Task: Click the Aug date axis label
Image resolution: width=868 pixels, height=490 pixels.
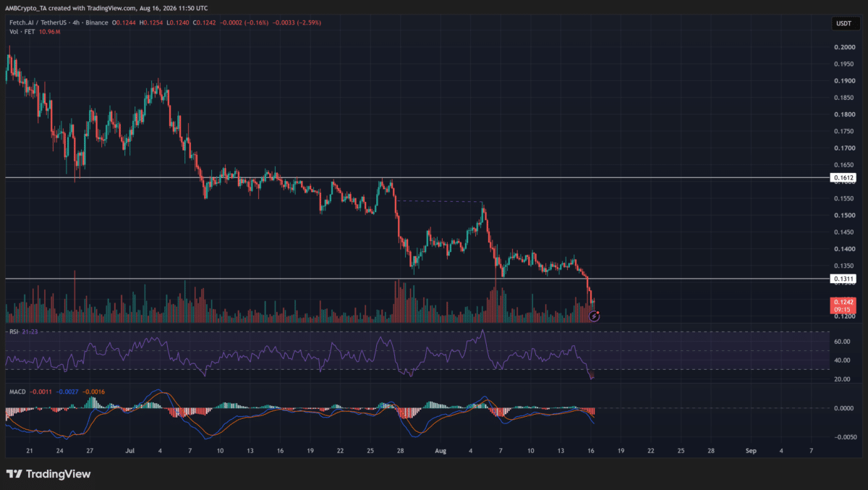Action: coord(441,450)
